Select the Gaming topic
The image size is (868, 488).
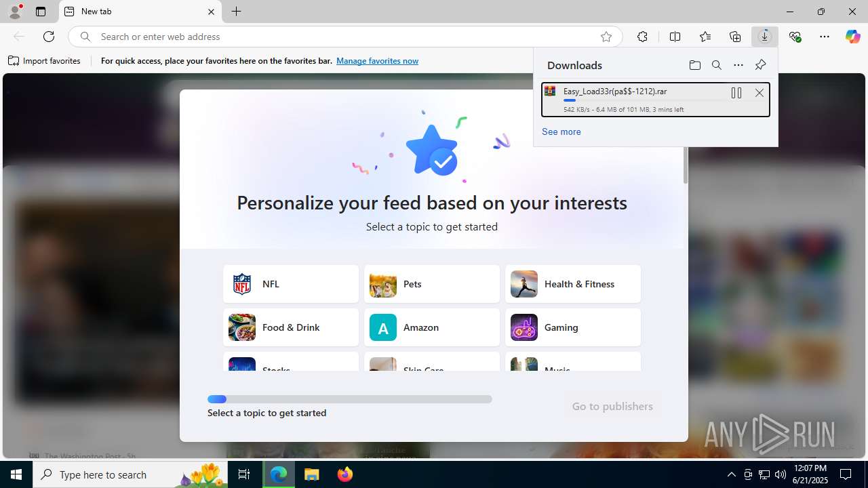point(573,327)
